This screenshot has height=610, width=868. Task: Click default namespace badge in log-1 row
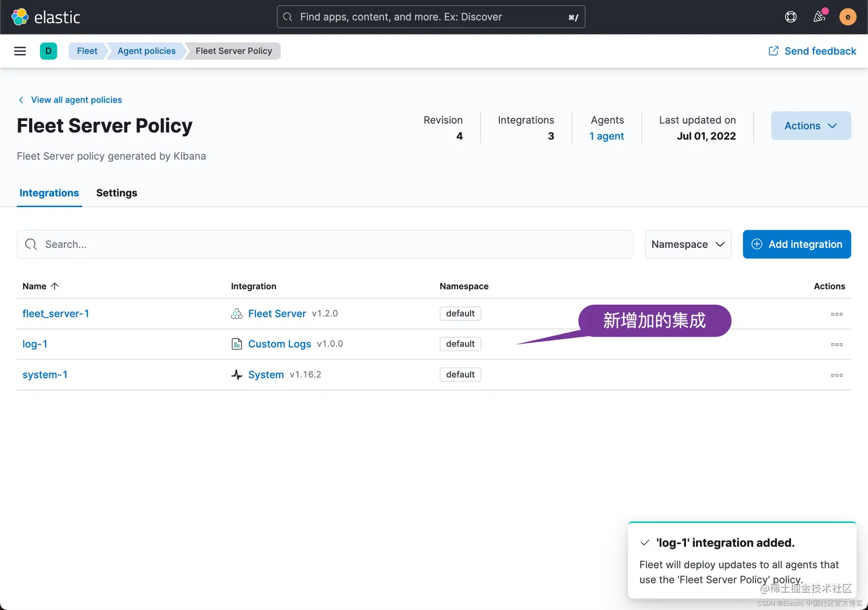[x=460, y=344]
